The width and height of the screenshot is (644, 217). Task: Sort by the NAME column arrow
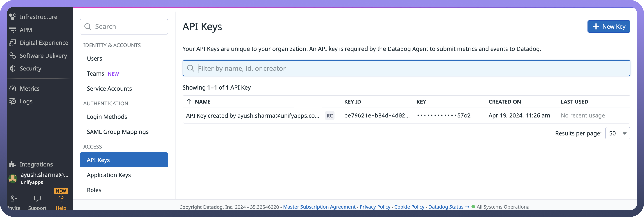(189, 102)
